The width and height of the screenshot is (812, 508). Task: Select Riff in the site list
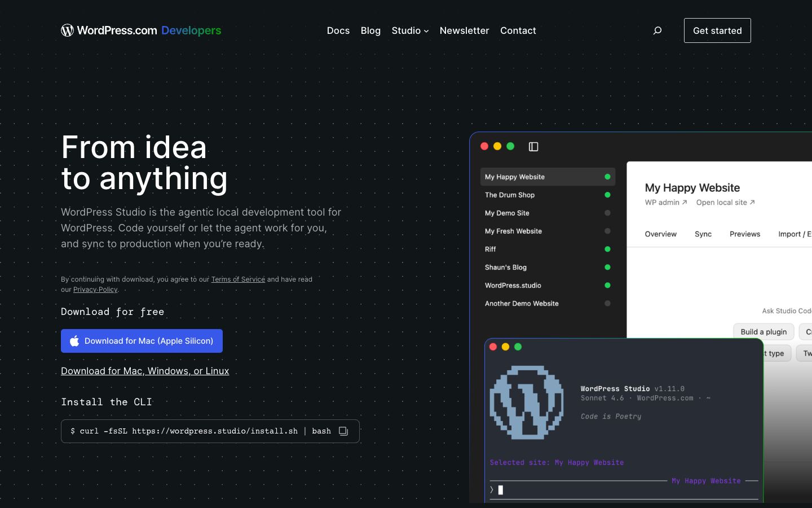pyautogui.click(x=548, y=249)
